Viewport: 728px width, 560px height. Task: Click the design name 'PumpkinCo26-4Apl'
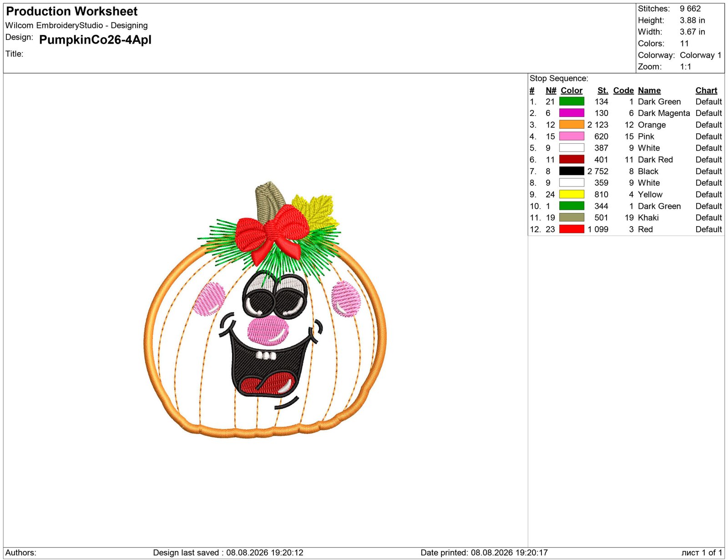[95, 40]
